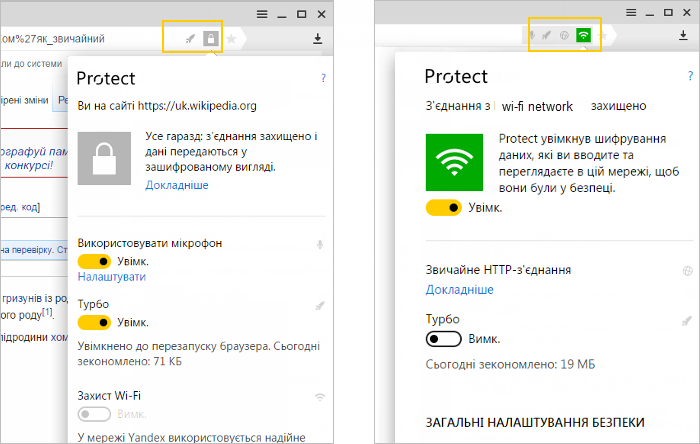Click the microphone icon in right address bar

pyautogui.click(x=532, y=35)
